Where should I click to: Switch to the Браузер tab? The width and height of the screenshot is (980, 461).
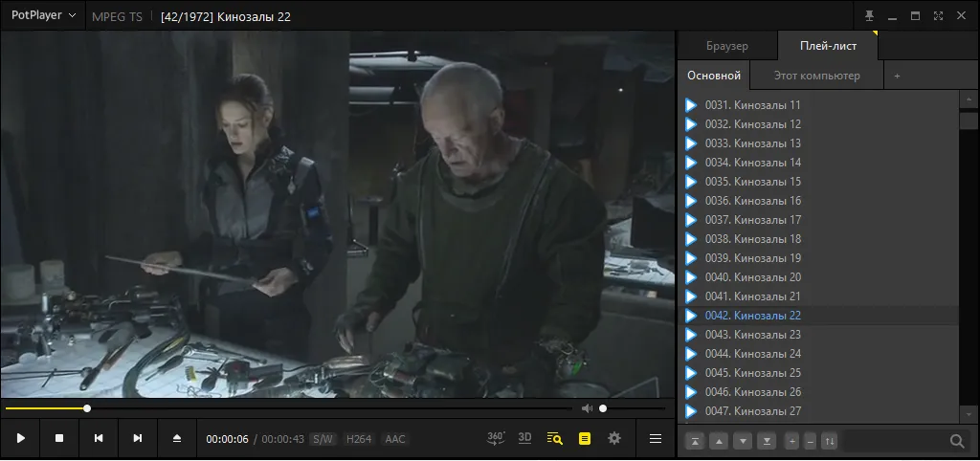click(x=727, y=46)
